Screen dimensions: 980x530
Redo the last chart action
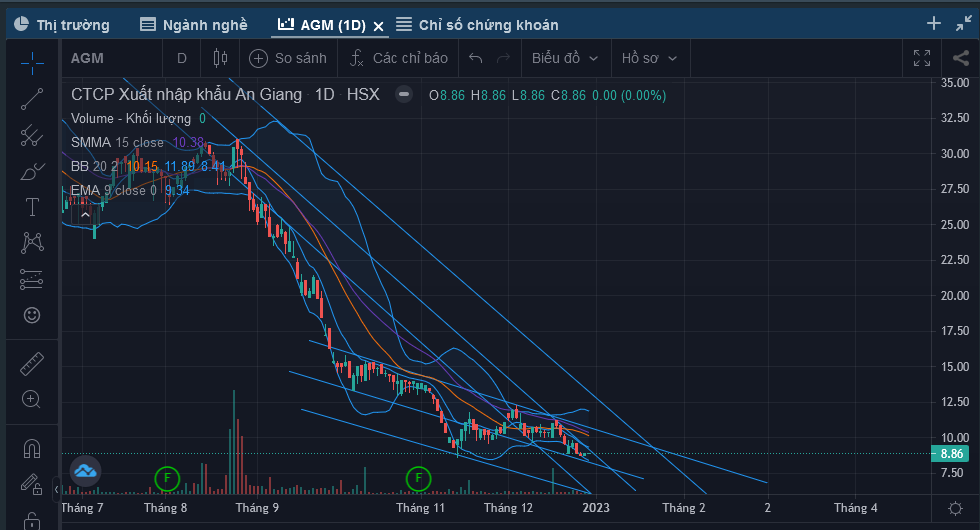(503, 58)
